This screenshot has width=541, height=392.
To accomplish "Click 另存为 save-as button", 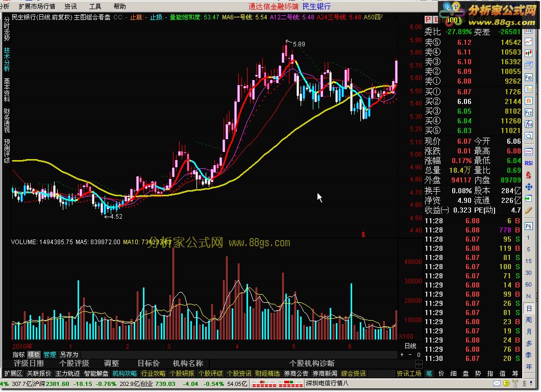I will coord(69,354).
